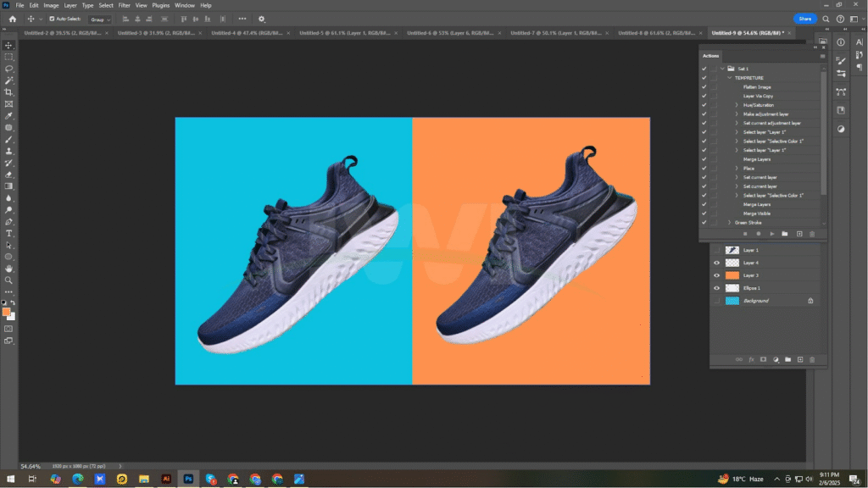Select the Rectangular Marquee tool
This screenshot has height=488, width=868.
tap(8, 57)
